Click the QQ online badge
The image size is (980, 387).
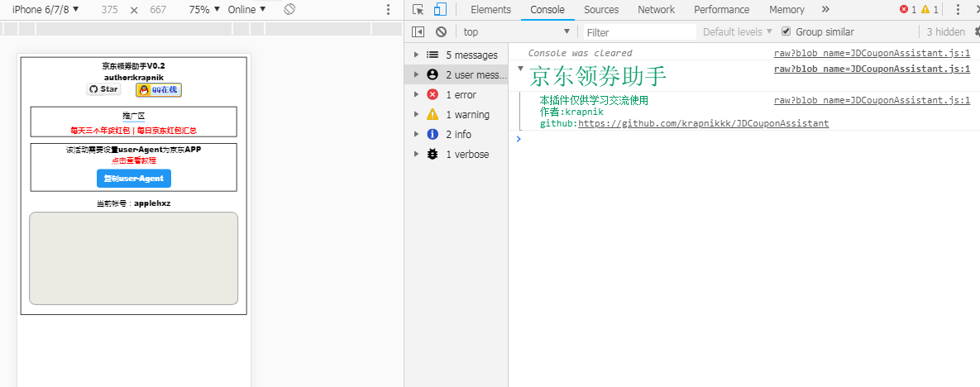(159, 90)
